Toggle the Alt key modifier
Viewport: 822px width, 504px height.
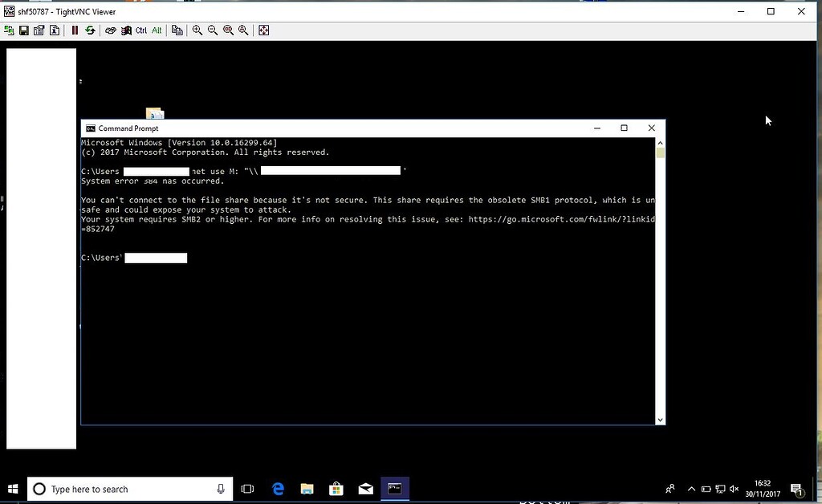tap(157, 30)
